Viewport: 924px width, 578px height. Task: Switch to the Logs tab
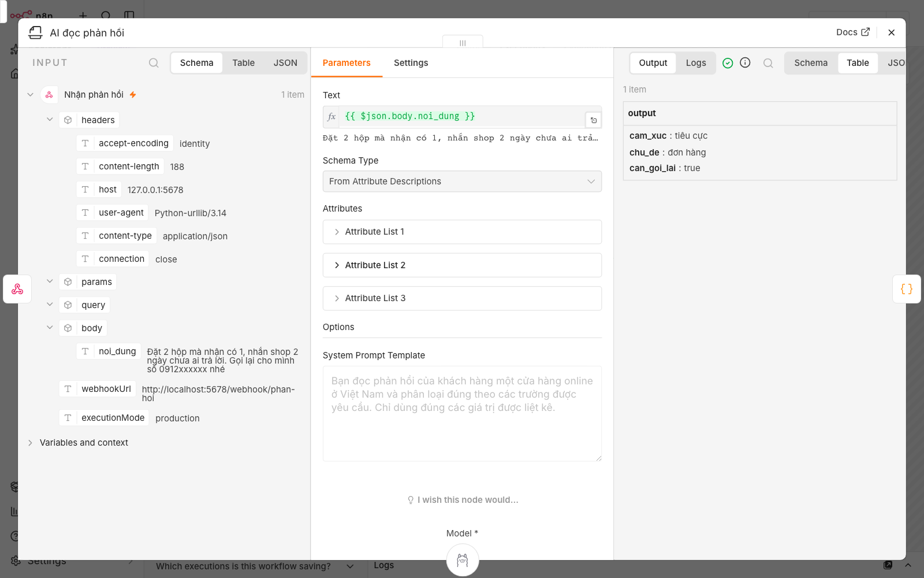(x=696, y=63)
